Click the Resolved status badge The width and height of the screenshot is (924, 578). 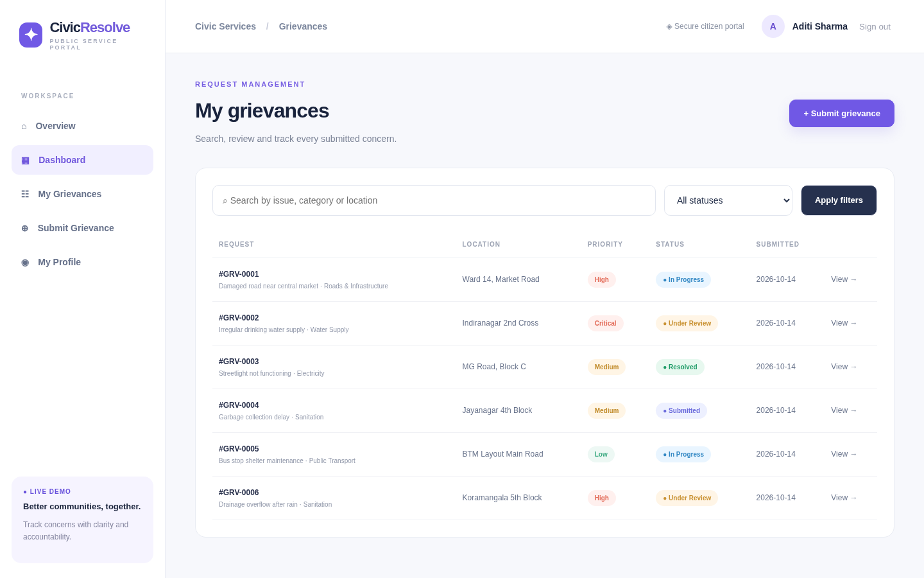point(680,367)
